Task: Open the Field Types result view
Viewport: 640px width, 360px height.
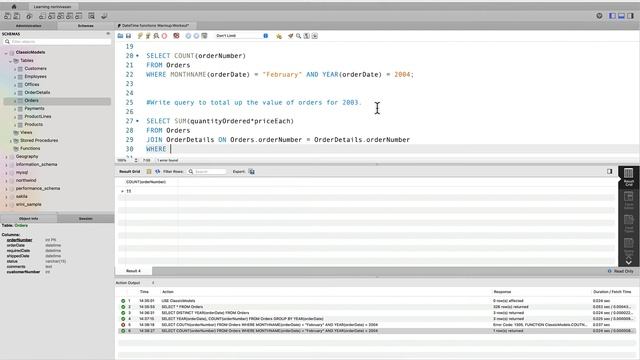Action: click(x=629, y=224)
